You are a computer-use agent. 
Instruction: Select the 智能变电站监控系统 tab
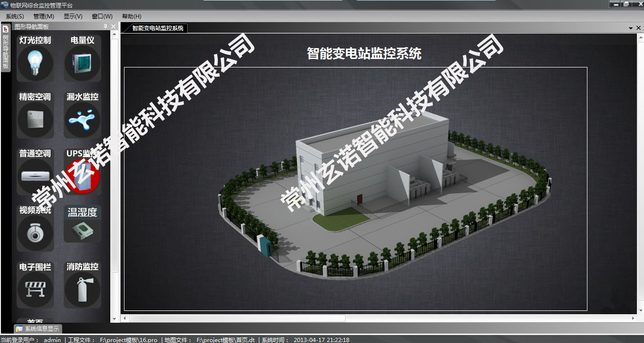click(157, 28)
